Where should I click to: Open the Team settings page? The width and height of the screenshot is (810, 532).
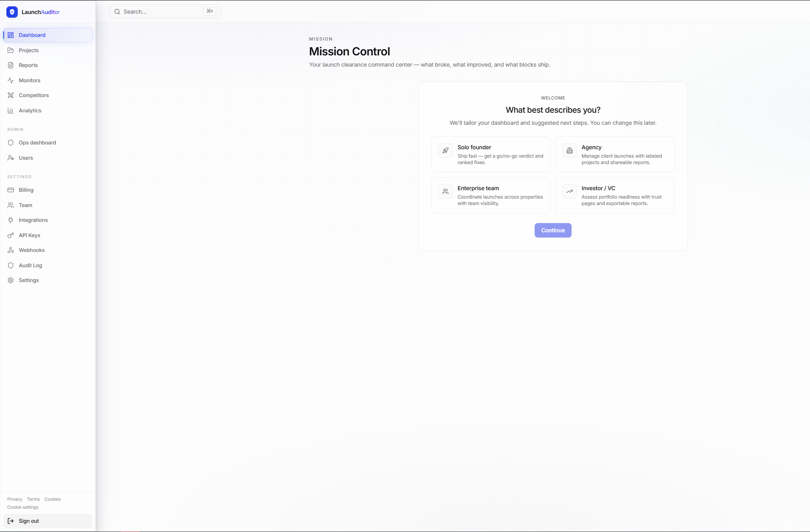(x=48, y=205)
